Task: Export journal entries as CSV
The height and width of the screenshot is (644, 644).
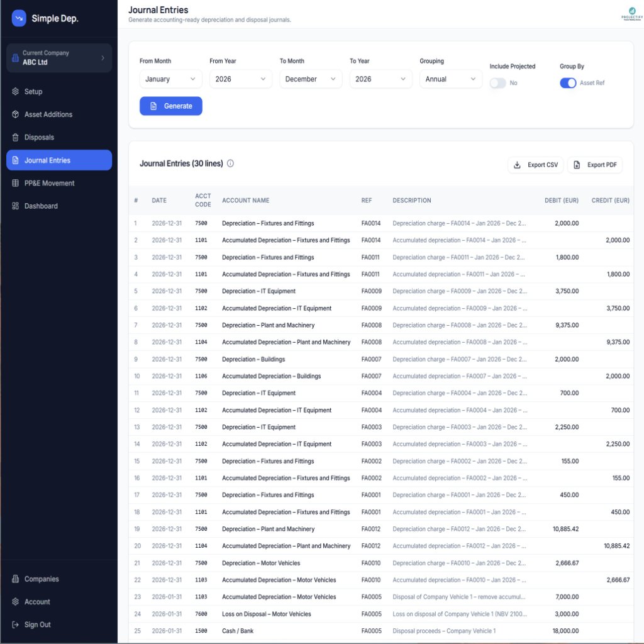Action: click(x=536, y=165)
